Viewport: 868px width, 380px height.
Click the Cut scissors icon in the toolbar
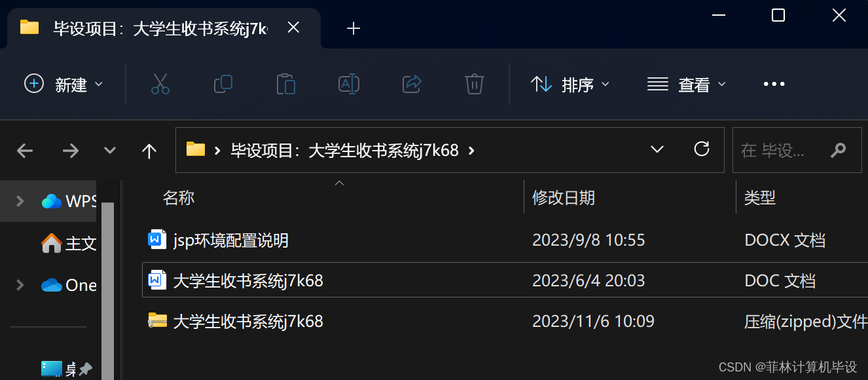(160, 84)
